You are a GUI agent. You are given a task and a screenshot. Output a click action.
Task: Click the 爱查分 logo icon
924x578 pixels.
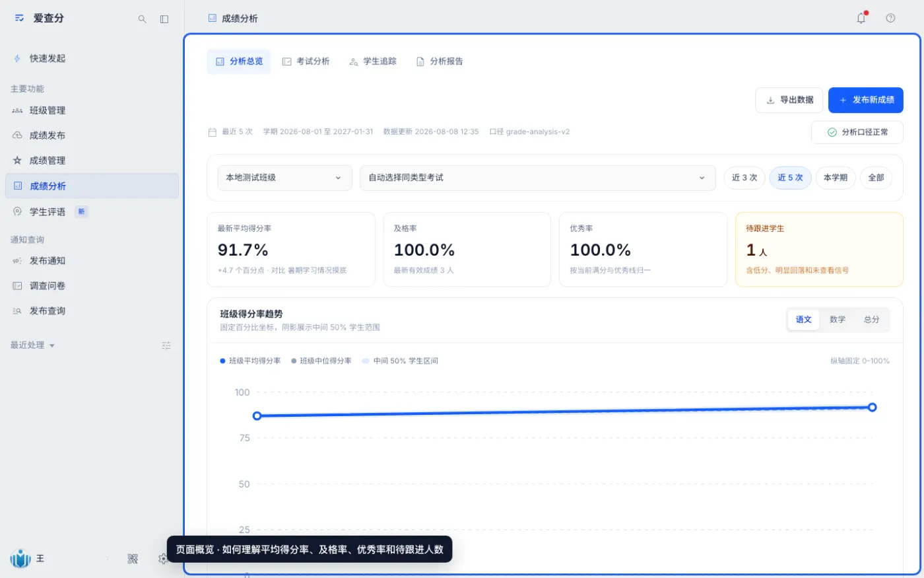click(20, 18)
